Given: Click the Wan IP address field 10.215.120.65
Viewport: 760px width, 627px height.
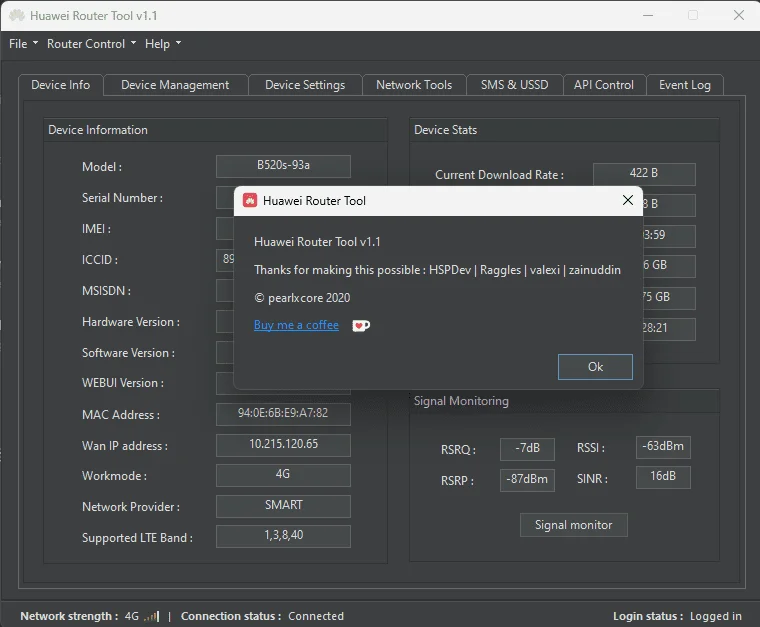Looking at the screenshot, I should pyautogui.click(x=283, y=444).
